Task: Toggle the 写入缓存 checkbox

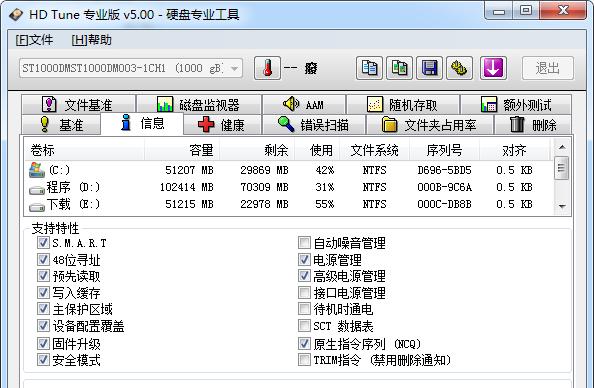Action: pyautogui.click(x=43, y=293)
